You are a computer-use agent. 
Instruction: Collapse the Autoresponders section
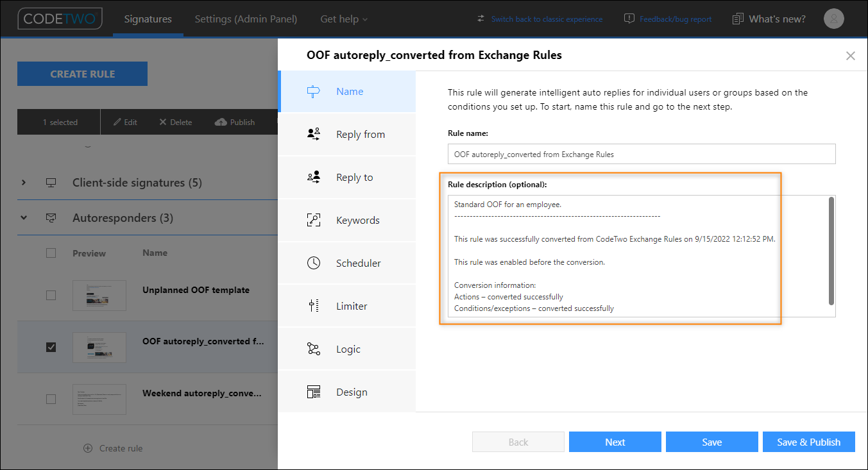[24, 218]
